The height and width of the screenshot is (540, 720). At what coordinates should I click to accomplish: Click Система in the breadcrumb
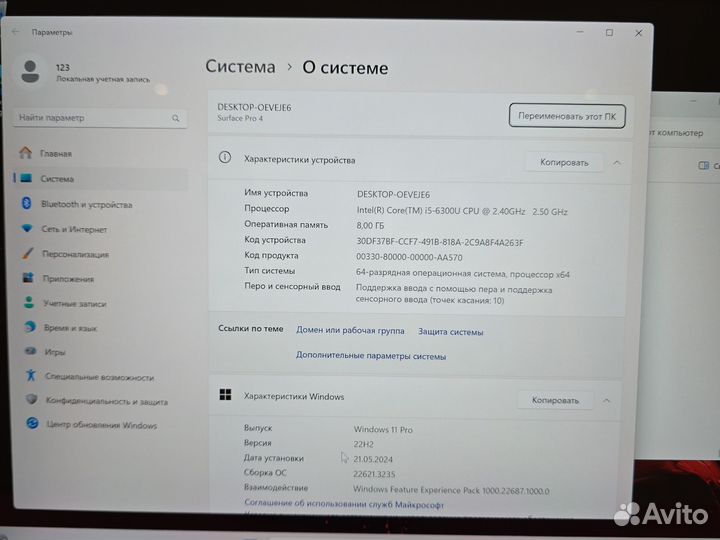tap(240, 67)
